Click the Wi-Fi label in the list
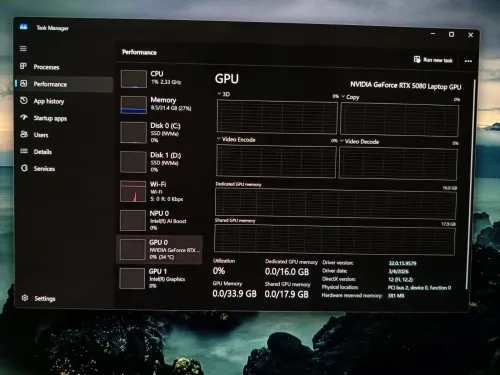 pos(158,184)
